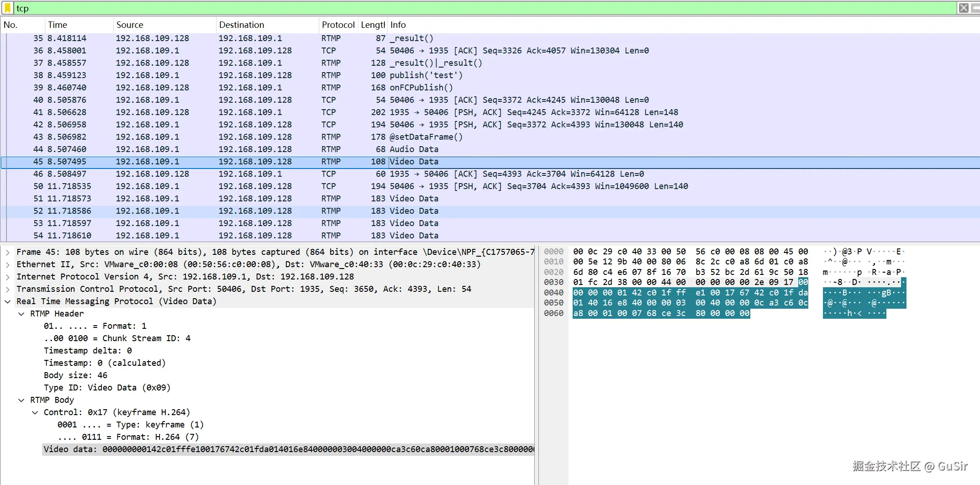
Task: Select the 'Timestamp delta: 0' field
Action: pos(88,351)
